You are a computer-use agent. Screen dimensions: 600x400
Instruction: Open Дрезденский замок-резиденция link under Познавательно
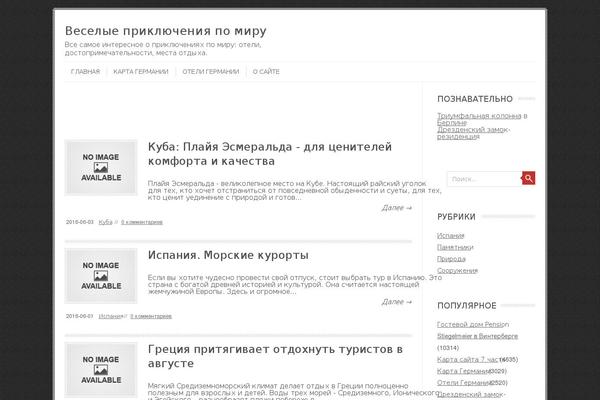click(x=474, y=133)
